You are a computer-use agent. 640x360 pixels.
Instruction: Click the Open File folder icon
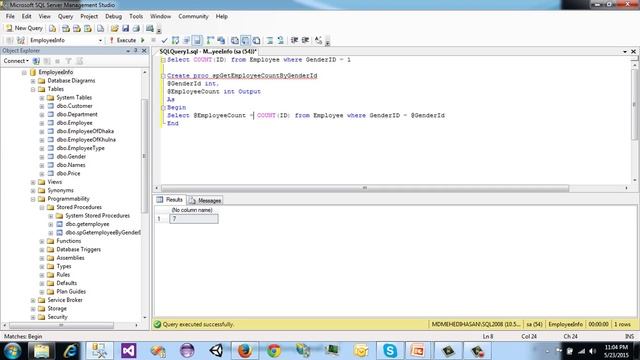coord(114,28)
